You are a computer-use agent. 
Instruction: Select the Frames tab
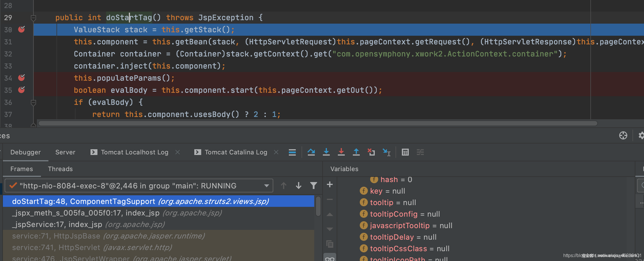pyautogui.click(x=22, y=169)
